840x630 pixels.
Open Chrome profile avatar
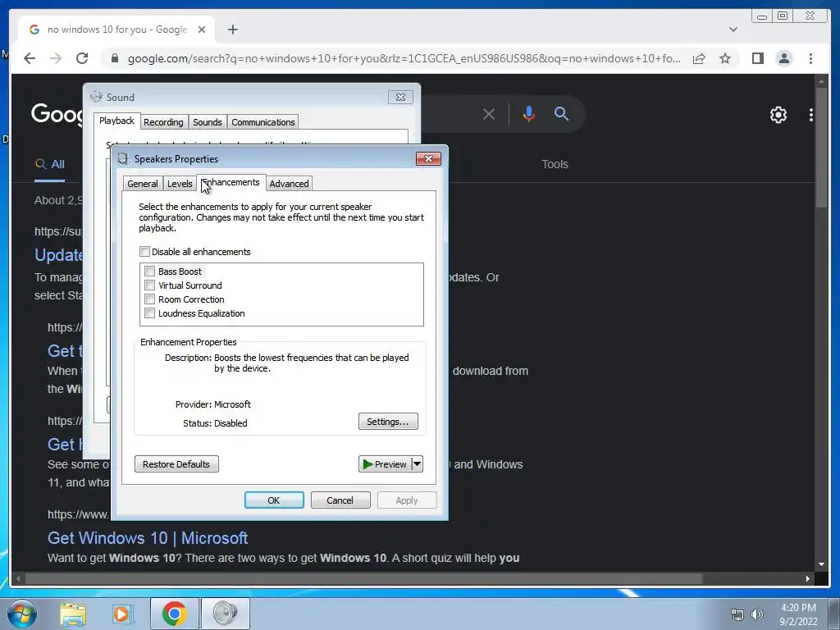(783, 58)
